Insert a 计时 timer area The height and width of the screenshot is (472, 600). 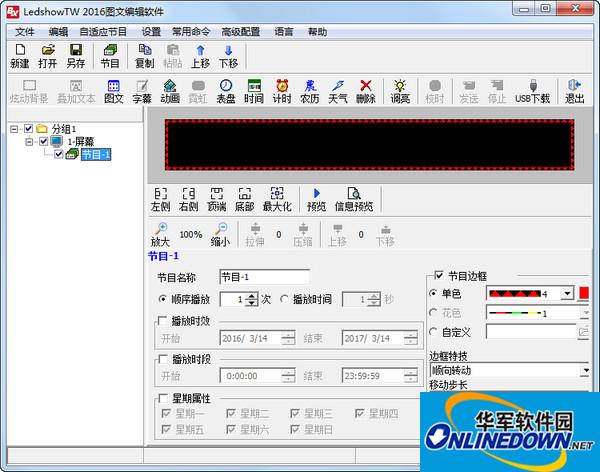(282, 91)
